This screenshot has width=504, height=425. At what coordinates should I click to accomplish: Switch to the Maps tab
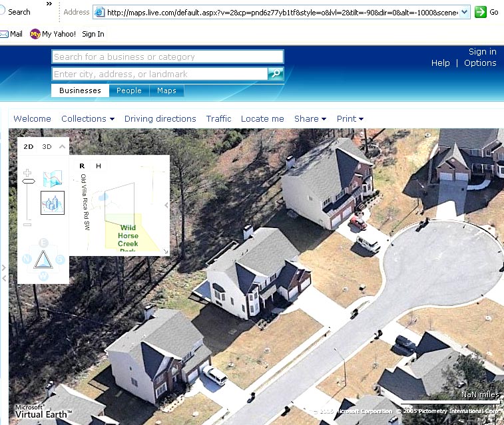tap(166, 90)
